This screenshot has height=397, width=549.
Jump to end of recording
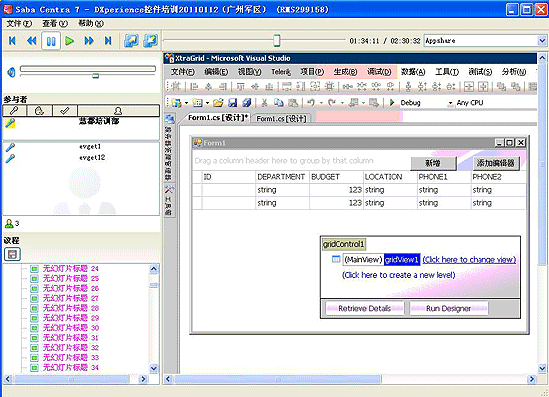click(108, 41)
